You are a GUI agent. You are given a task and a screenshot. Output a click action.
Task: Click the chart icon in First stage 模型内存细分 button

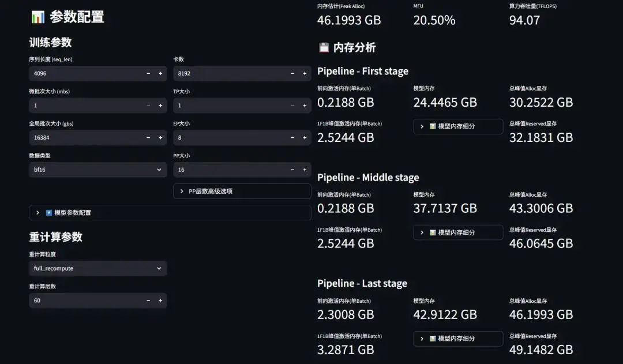[x=434, y=126]
